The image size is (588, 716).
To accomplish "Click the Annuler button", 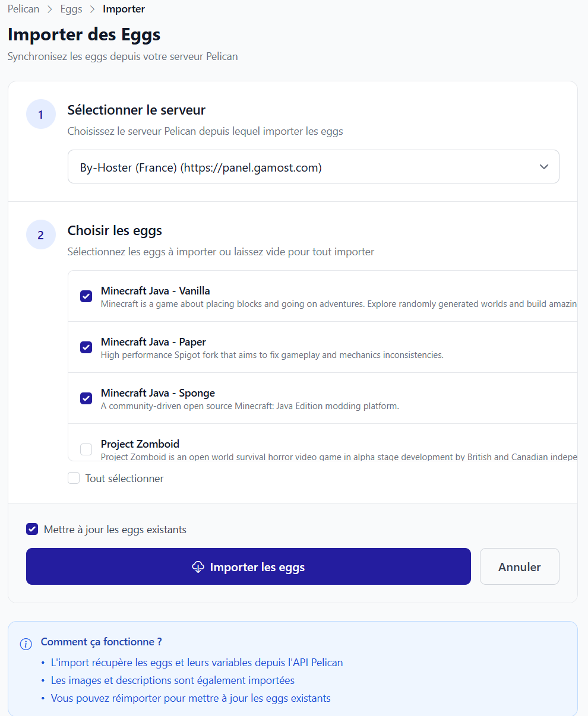I will tap(519, 566).
